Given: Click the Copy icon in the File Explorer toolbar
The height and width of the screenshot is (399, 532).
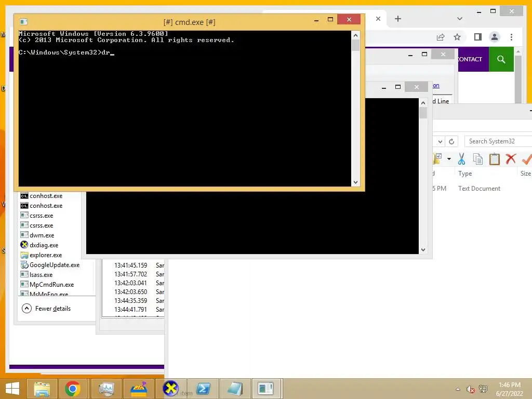Looking at the screenshot, I should pyautogui.click(x=478, y=159).
